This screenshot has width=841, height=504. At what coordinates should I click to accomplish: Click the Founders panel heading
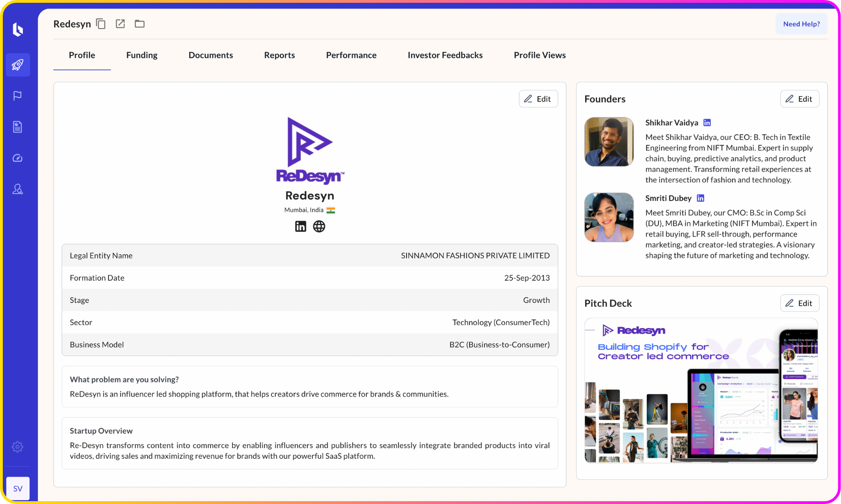tap(605, 99)
